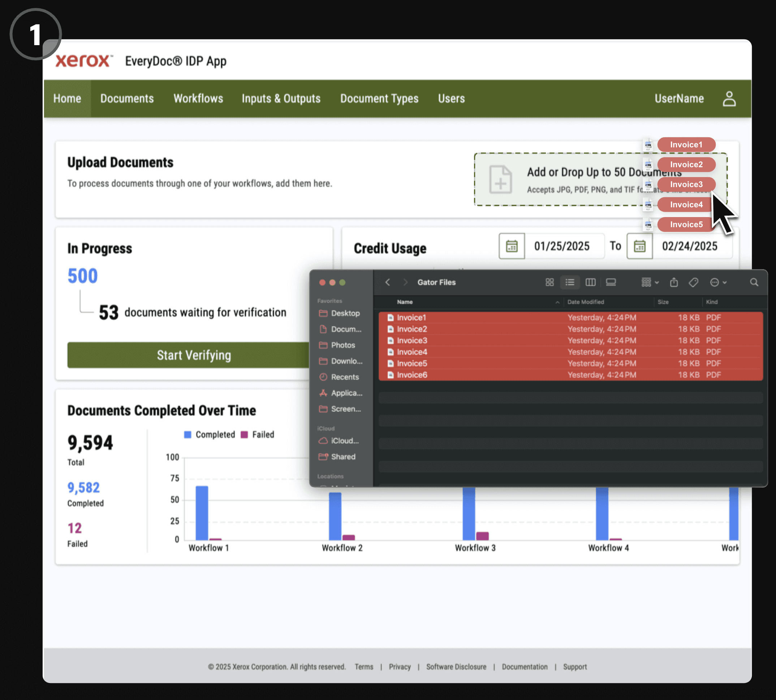The height and width of the screenshot is (700, 776).
Task: Switch Finder to column view
Action: coord(590,283)
